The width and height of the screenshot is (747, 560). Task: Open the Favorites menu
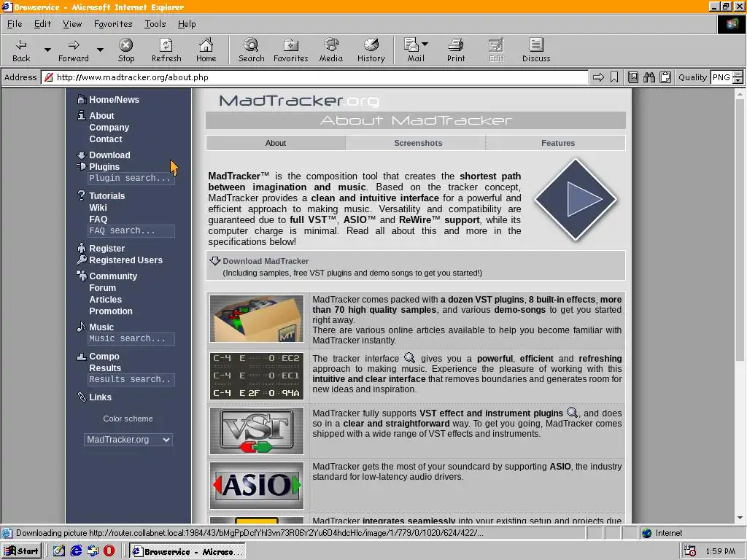pos(113,24)
